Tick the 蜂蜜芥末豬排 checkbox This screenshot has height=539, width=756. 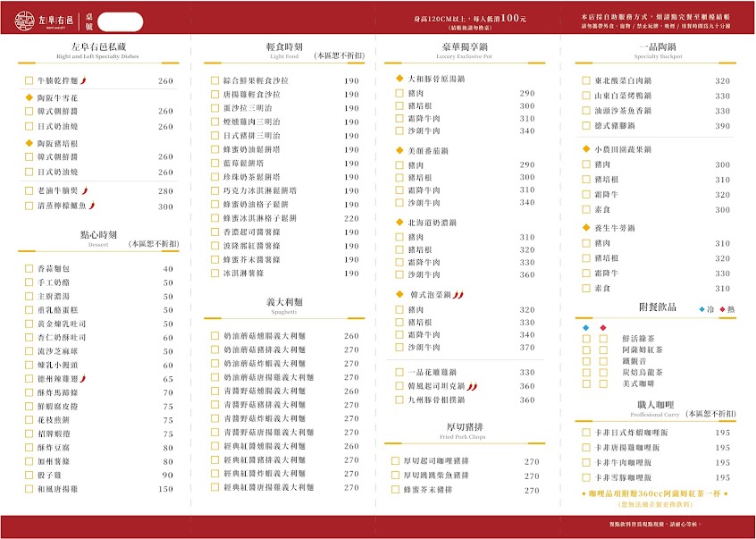tap(395, 490)
